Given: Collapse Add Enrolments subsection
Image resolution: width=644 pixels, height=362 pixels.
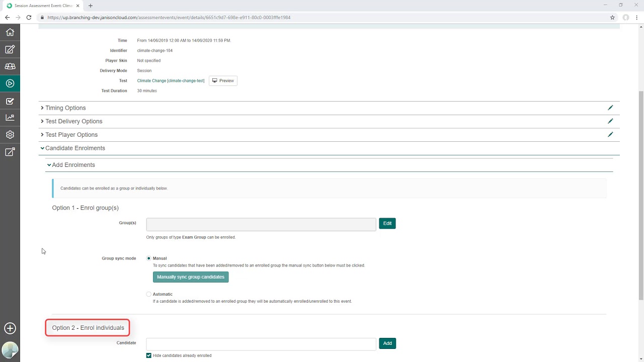Looking at the screenshot, I should click(x=71, y=165).
